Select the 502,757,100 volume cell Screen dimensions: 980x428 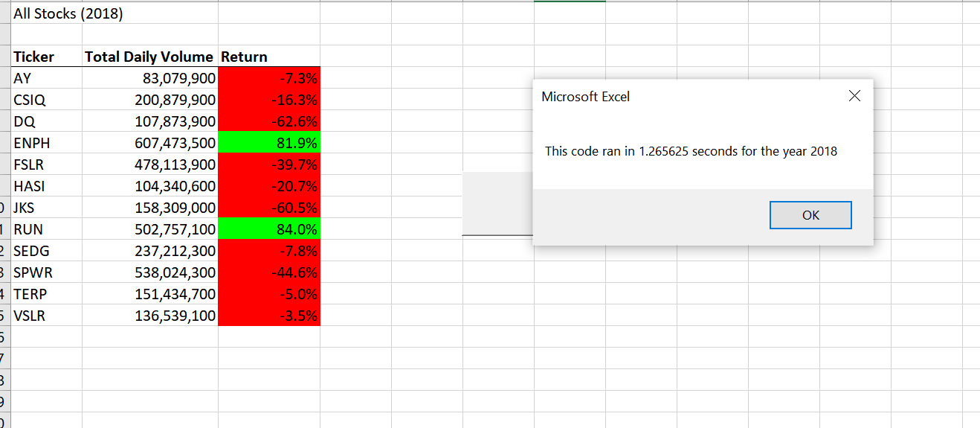[150, 229]
